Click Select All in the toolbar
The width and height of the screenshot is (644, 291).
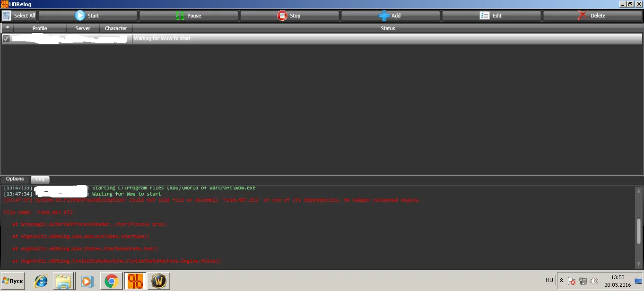pos(19,16)
